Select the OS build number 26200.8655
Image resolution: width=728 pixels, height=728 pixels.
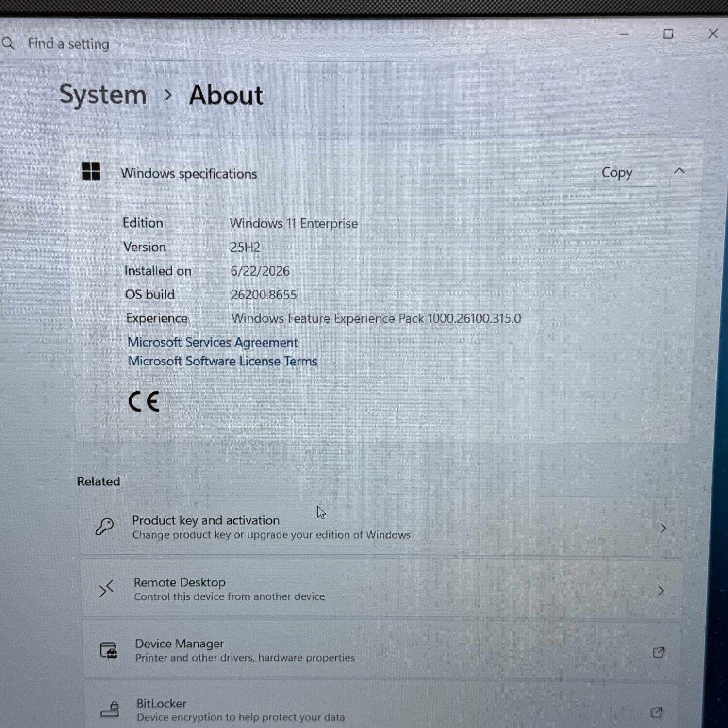coord(264,295)
